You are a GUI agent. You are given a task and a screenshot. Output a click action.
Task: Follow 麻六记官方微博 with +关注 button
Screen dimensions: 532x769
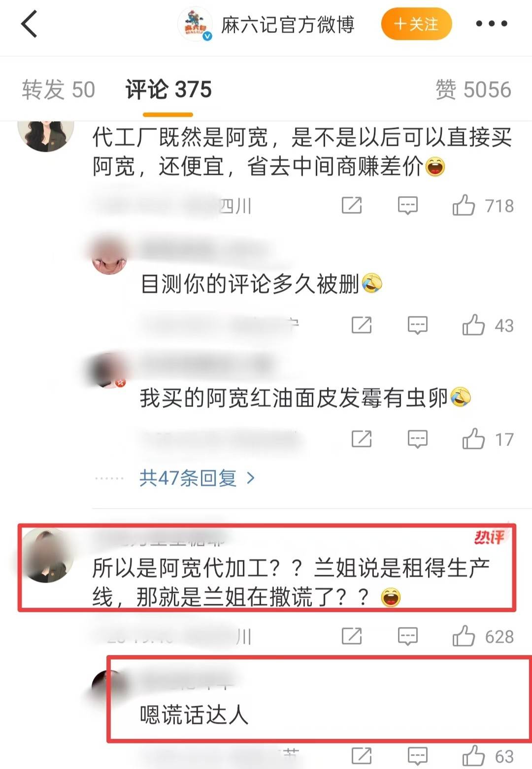tap(417, 24)
